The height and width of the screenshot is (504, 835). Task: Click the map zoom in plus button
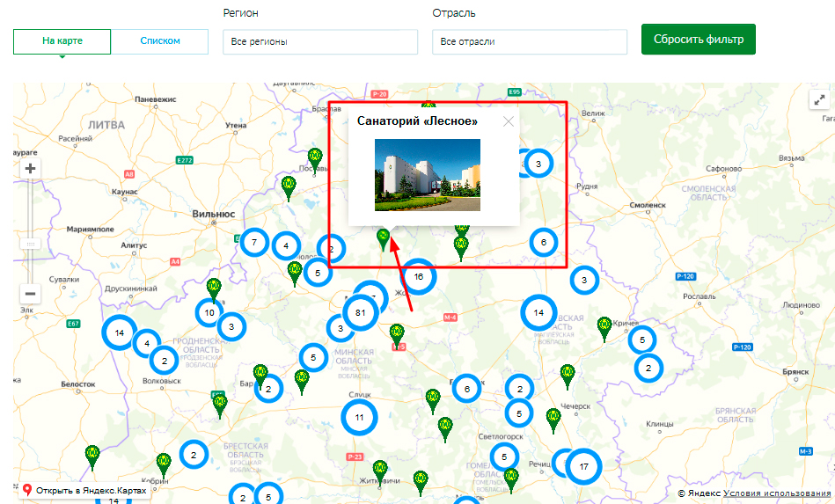(30, 168)
